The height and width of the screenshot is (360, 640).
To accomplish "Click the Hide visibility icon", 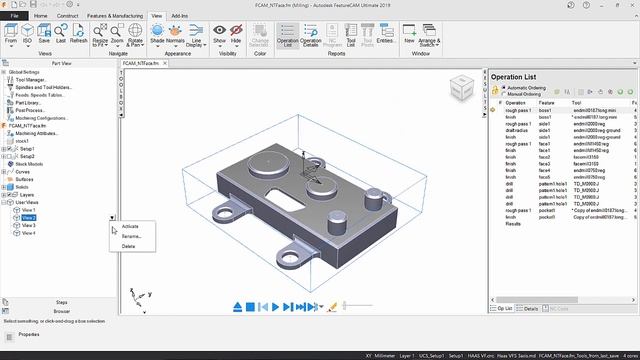I will [x=236, y=31].
